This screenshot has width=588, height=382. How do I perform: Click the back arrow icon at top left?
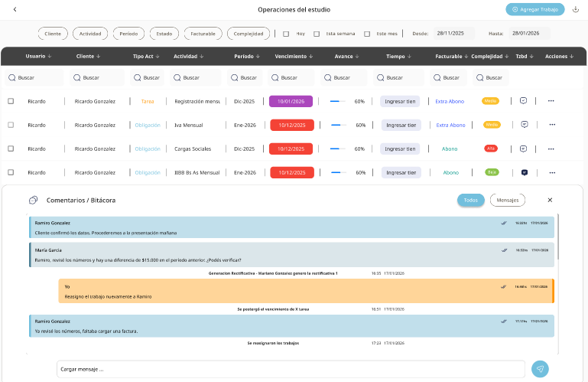point(15,9)
